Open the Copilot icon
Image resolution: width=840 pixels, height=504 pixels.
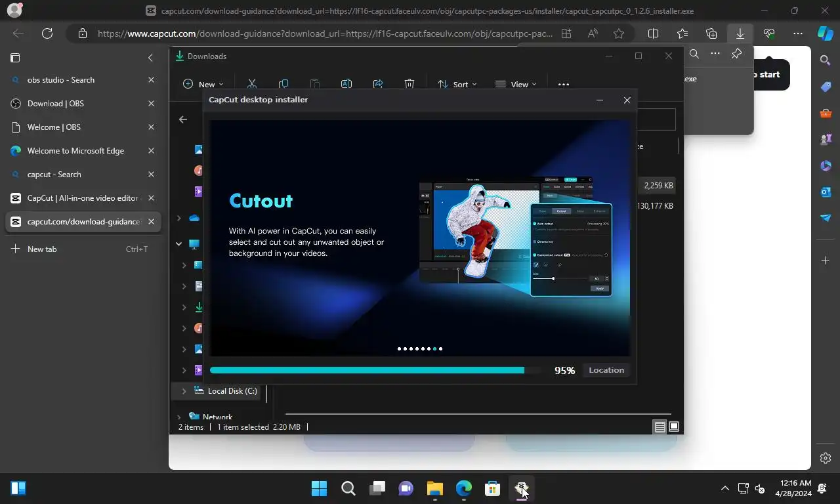click(826, 33)
